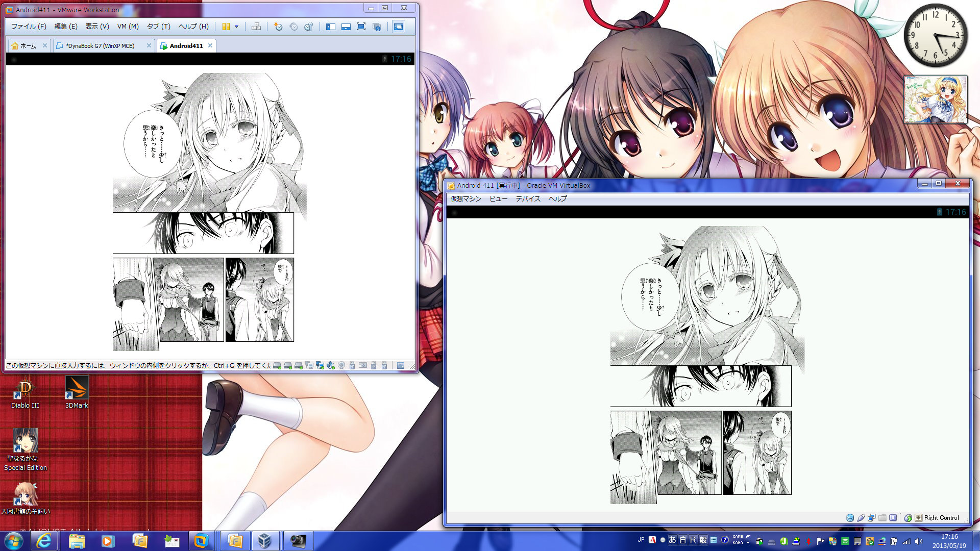
Task: Open the 表示 (V) menu
Action: [97, 27]
